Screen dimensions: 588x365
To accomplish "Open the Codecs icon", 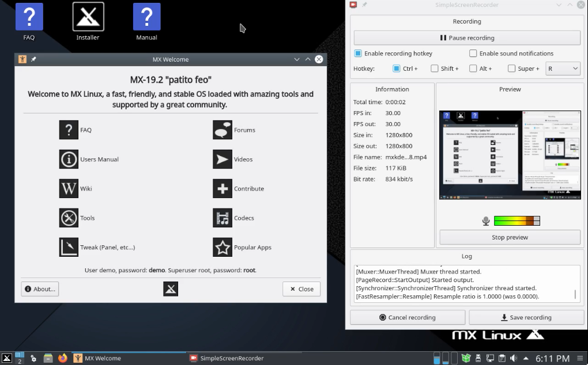I will click(222, 218).
